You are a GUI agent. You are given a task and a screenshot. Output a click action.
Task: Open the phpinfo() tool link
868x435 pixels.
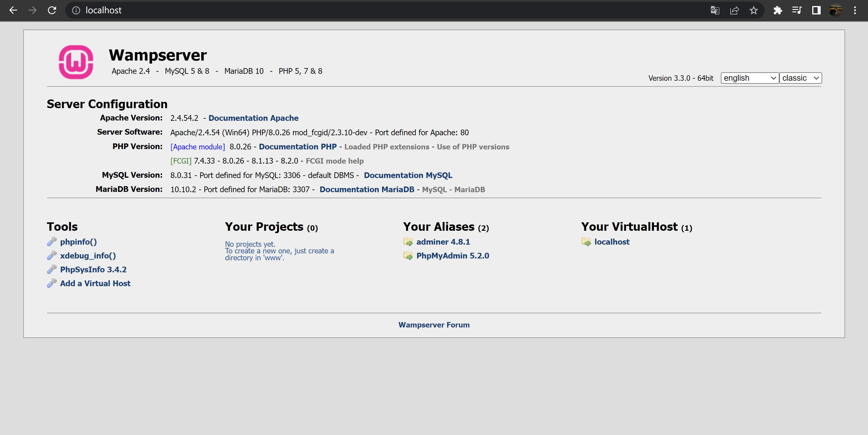(78, 242)
